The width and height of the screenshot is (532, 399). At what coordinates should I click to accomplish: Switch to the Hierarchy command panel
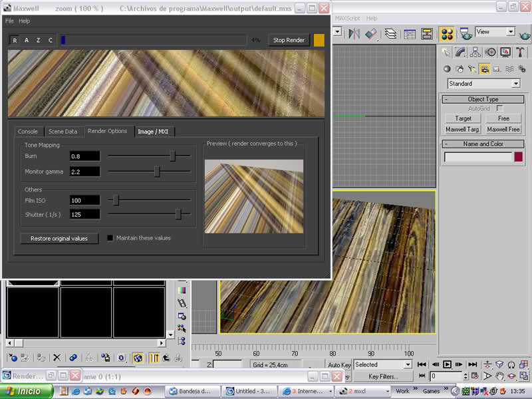(475, 51)
